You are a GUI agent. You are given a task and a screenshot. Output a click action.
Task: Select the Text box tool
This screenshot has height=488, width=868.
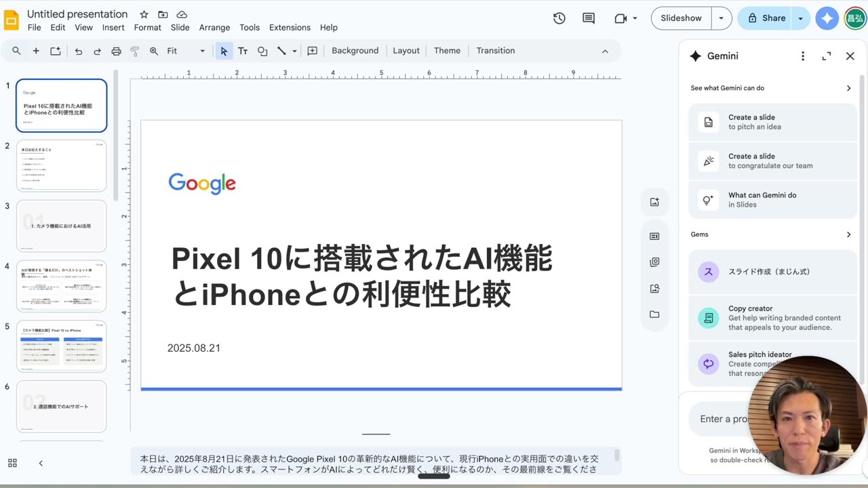click(x=243, y=51)
